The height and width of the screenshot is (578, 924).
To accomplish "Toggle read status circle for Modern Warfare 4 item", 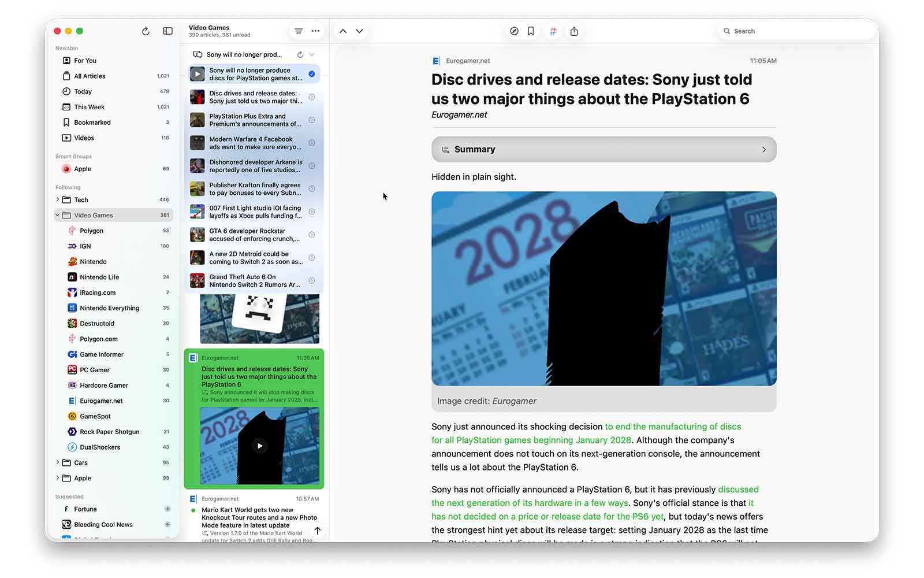I will (x=312, y=143).
